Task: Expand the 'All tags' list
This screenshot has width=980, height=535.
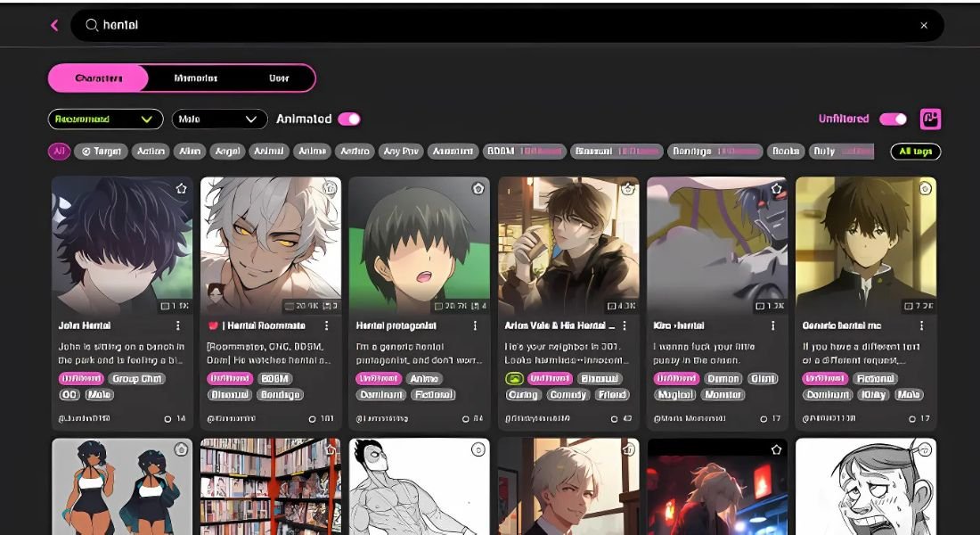Action: [x=915, y=152]
